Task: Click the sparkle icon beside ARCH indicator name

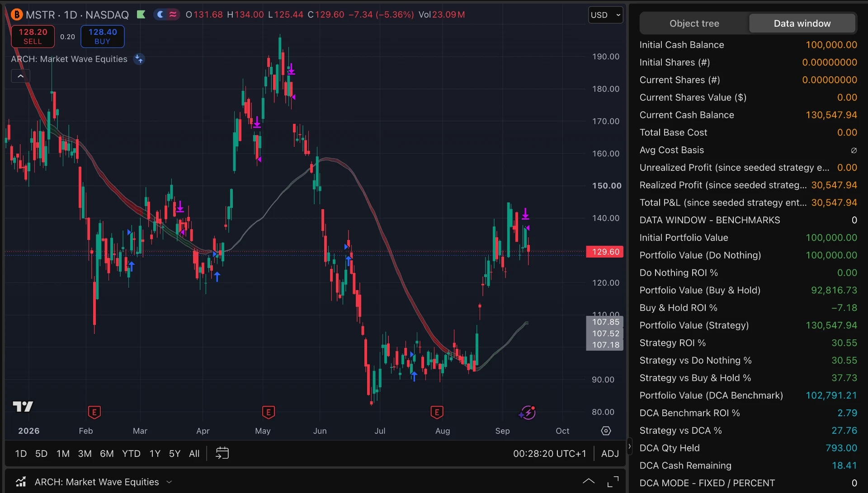Action: [139, 59]
